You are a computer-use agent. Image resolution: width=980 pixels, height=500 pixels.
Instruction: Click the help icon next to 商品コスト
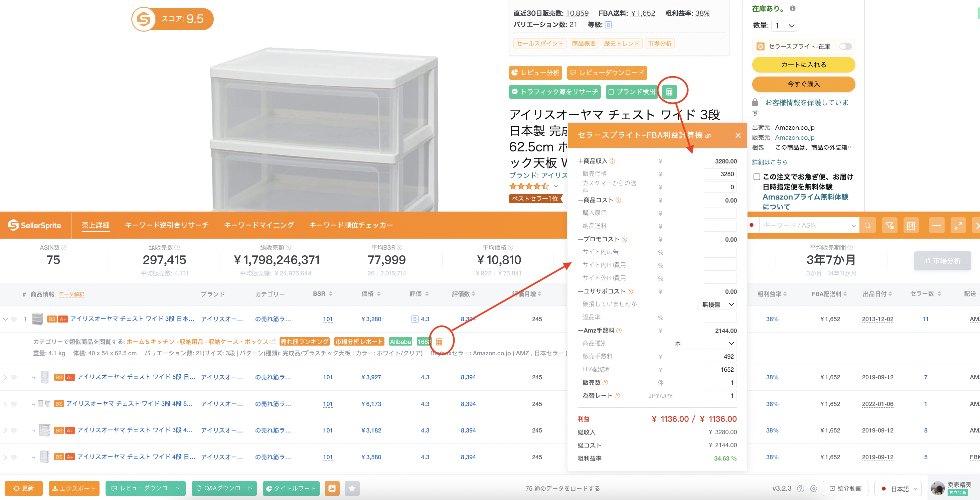tap(618, 200)
